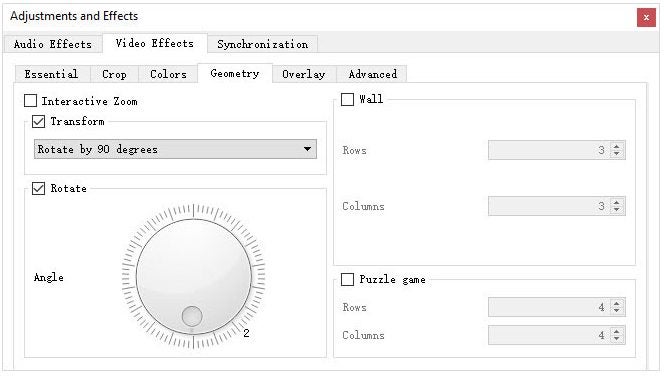The height and width of the screenshot is (377, 664).
Task: Click the dial value number 2
Action: (246, 333)
